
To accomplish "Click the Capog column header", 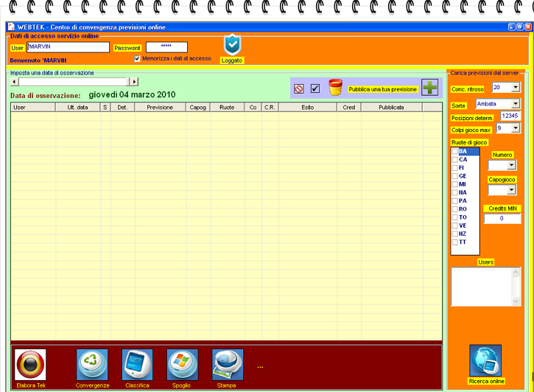I will point(198,108).
